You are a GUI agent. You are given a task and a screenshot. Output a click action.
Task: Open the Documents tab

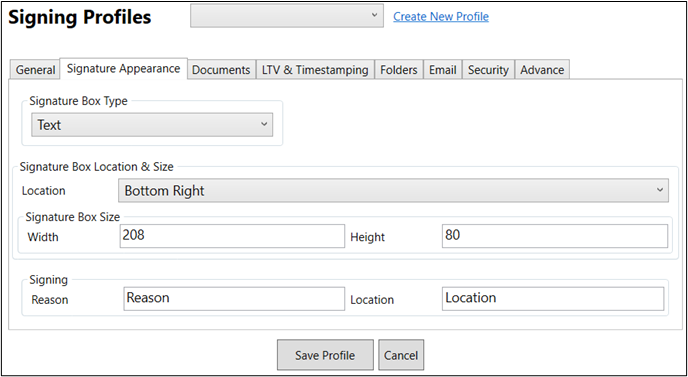[221, 70]
